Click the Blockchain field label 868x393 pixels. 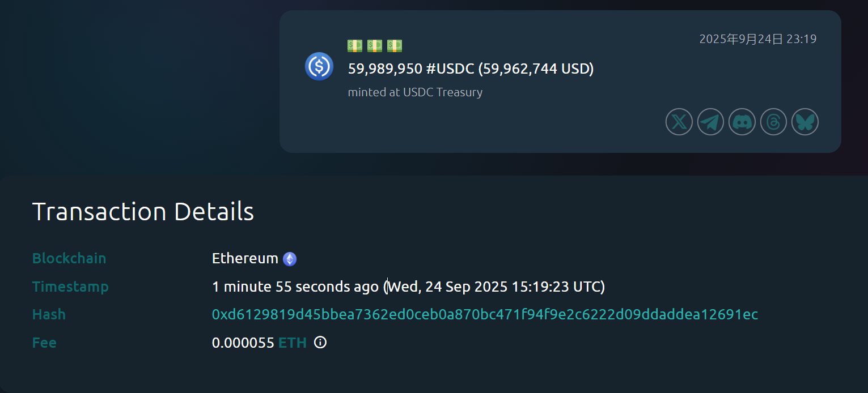point(69,258)
